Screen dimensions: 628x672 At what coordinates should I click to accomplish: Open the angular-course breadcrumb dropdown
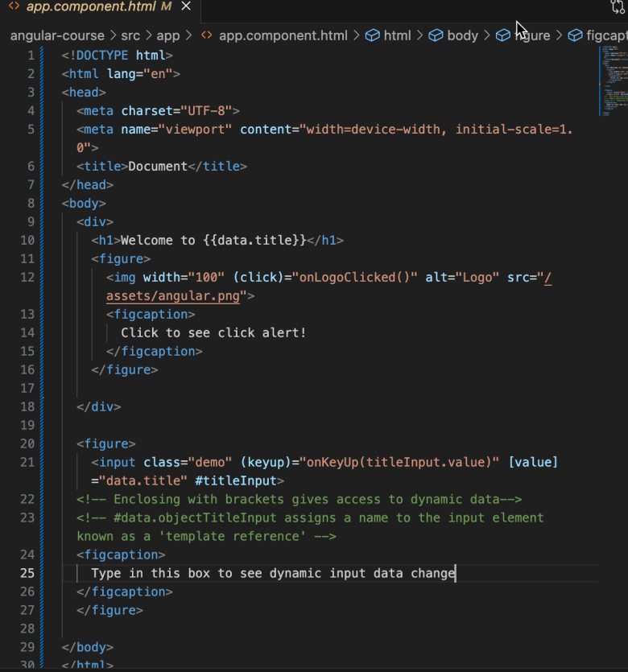click(57, 35)
